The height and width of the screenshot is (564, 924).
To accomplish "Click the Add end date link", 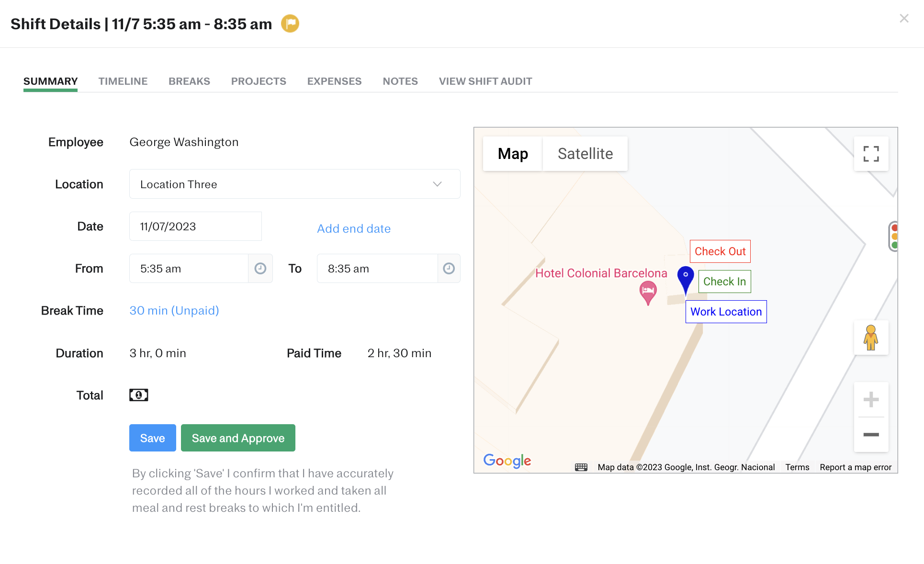I will coord(354,228).
